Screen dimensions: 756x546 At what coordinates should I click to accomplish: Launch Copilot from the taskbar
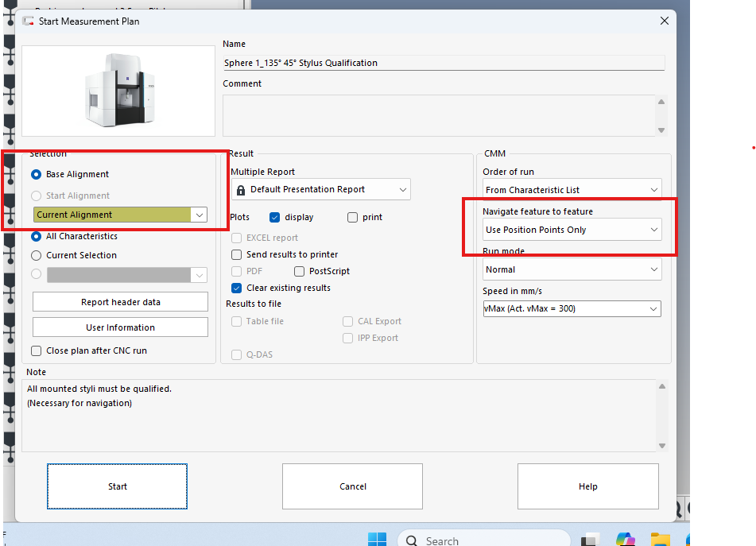tap(626, 540)
